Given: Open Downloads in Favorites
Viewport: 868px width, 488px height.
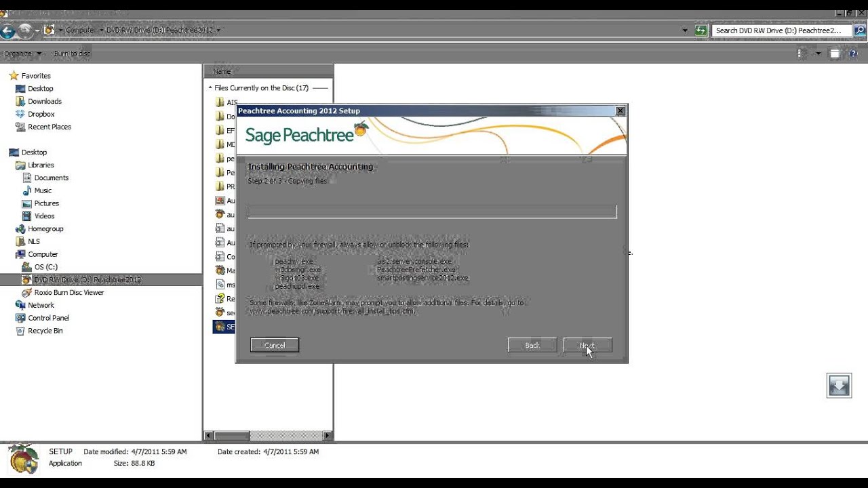Looking at the screenshot, I should click(44, 102).
